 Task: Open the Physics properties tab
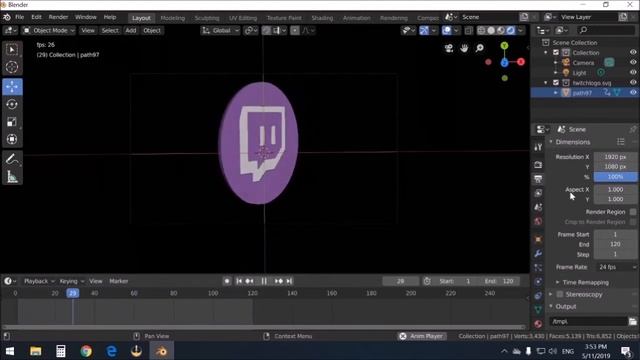pos(538,282)
